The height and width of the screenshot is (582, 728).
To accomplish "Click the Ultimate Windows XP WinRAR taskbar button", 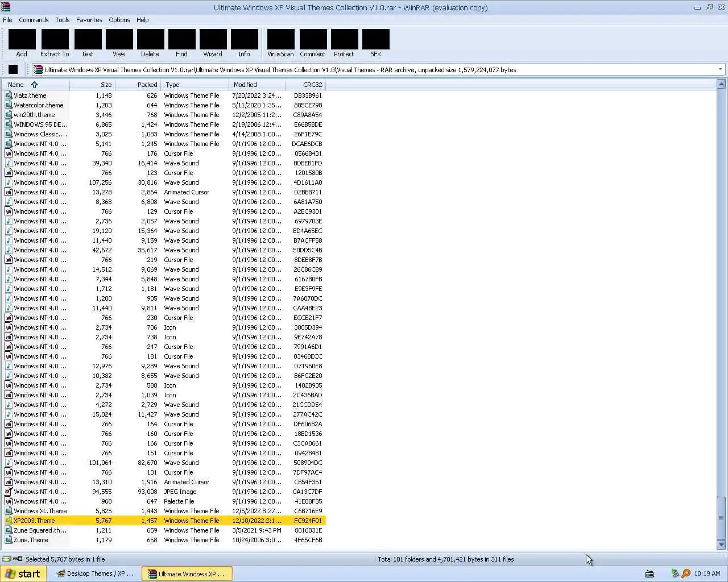I will pyautogui.click(x=187, y=573).
